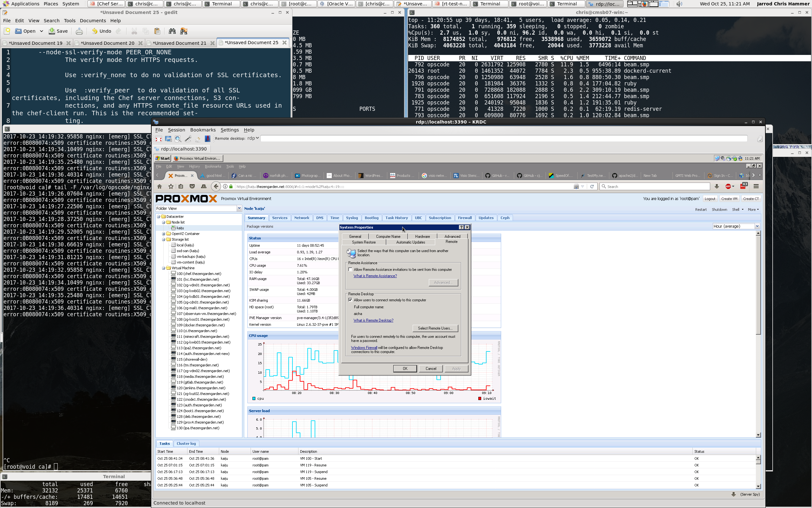The image size is (812, 508).
Task: Uncheck Allow users to connect remotely checkbox
Action: (350, 300)
